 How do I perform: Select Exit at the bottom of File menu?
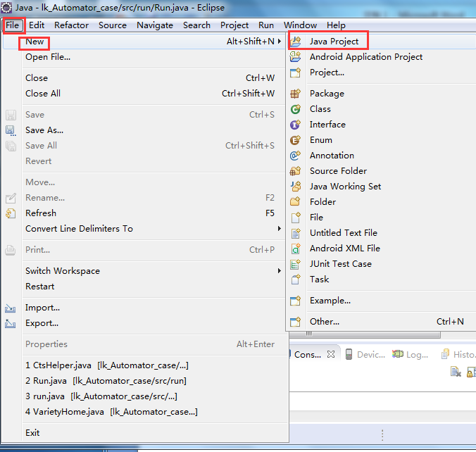144,433
